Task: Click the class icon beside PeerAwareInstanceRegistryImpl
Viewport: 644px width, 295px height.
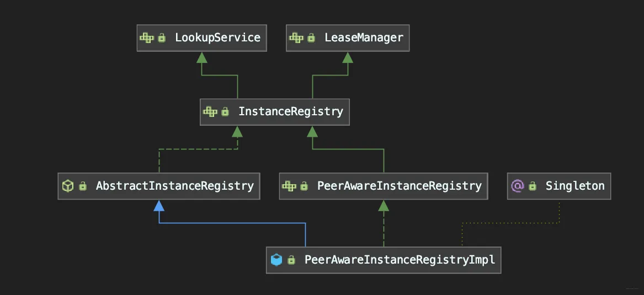Action: pos(276,259)
